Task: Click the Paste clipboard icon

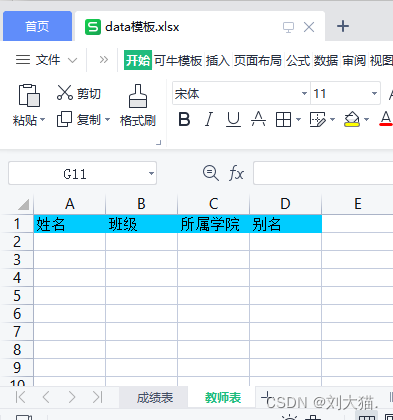Action: (x=29, y=95)
